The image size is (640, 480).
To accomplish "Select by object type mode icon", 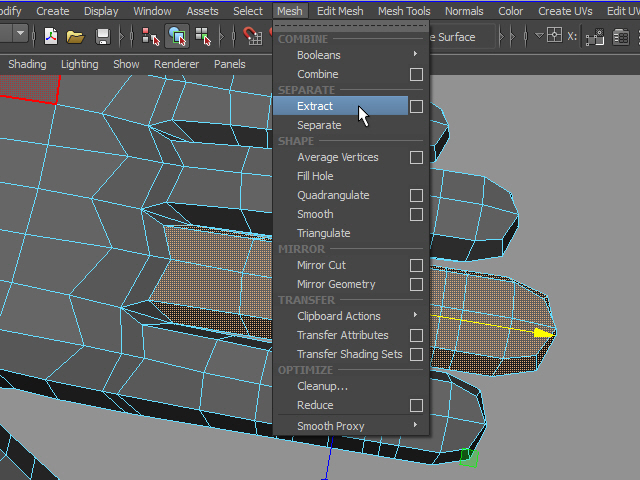I will [177, 36].
